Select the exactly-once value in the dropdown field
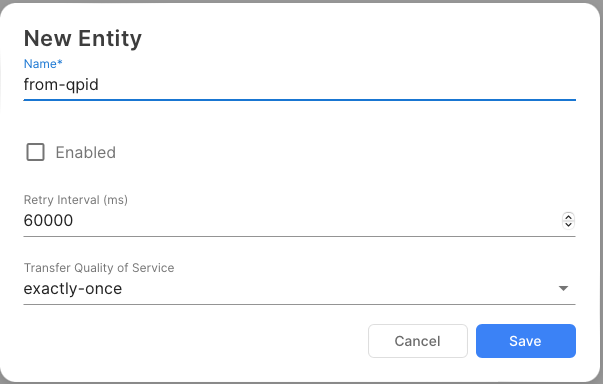The image size is (603, 384). click(x=73, y=289)
